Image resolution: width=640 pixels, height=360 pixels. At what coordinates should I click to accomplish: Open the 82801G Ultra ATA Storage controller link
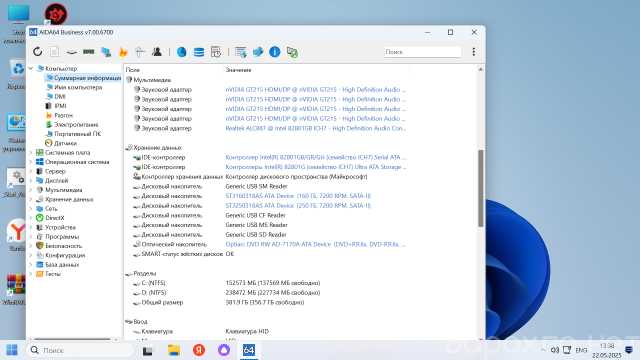pos(316,167)
